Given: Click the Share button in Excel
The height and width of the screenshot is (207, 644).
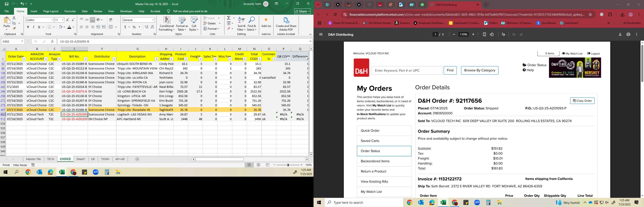Looking at the screenshot, I should tap(302, 11).
